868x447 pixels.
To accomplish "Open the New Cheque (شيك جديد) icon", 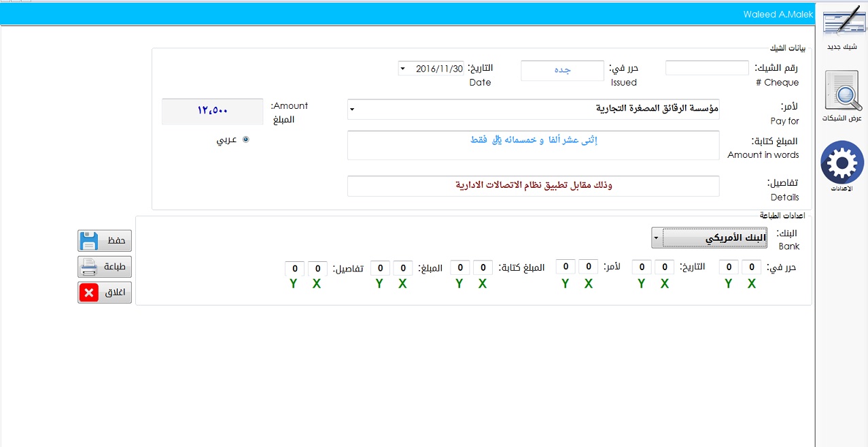I will coord(842,26).
